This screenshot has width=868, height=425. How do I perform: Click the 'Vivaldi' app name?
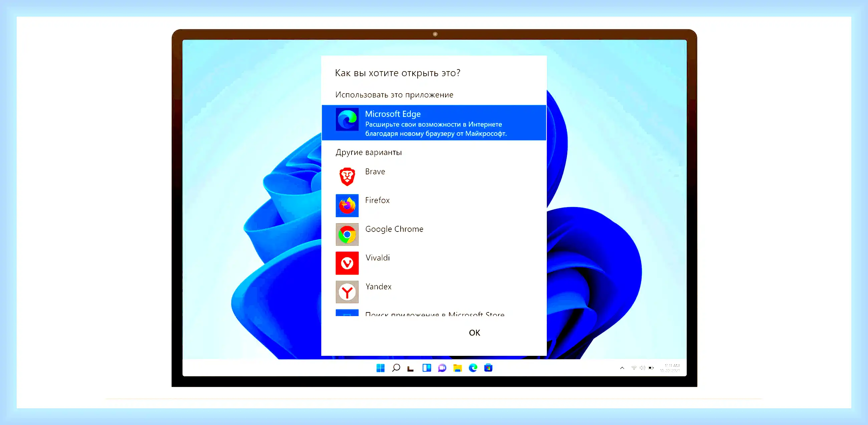pos(377,258)
